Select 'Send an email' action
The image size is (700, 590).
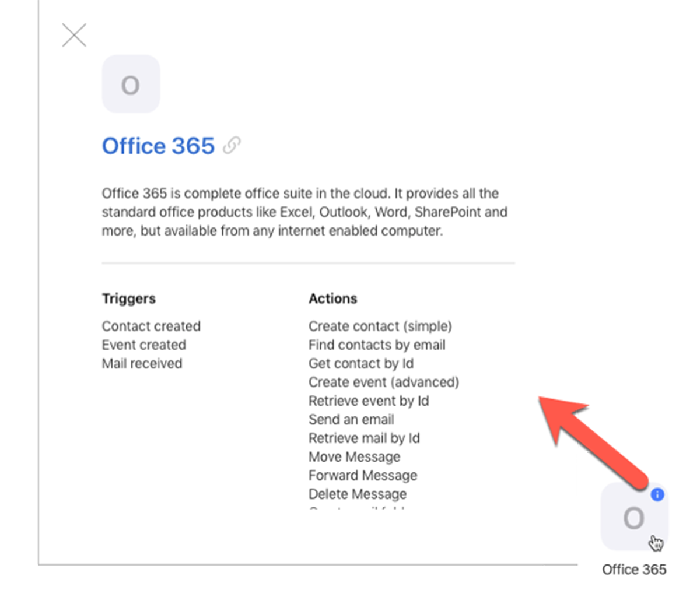pyautogui.click(x=351, y=419)
